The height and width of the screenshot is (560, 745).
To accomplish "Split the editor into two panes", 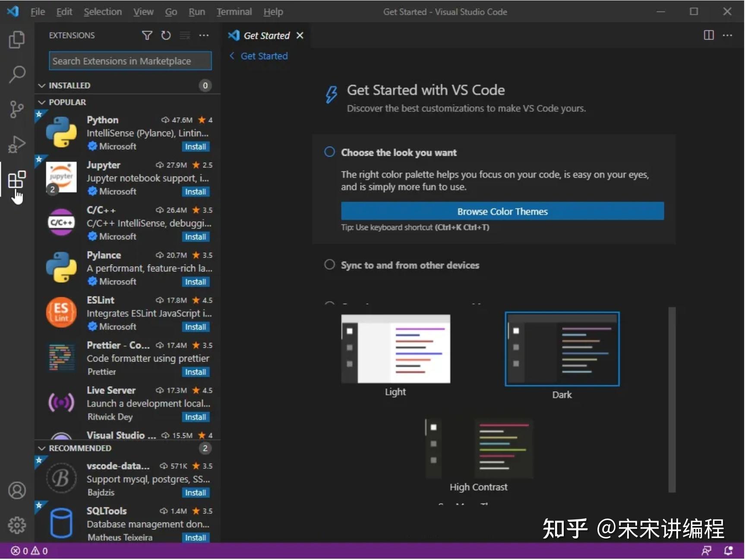I will (709, 35).
